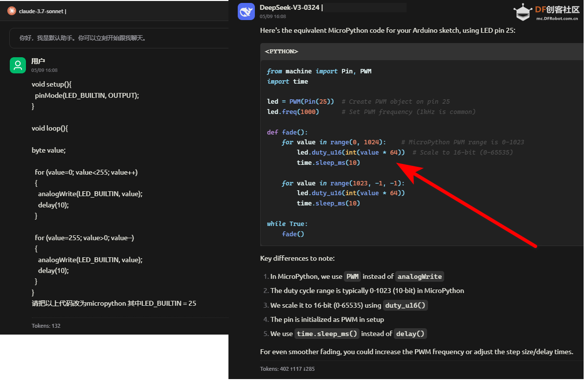
Task: Click the 'duty_u16()' inline code chip
Action: (x=406, y=305)
